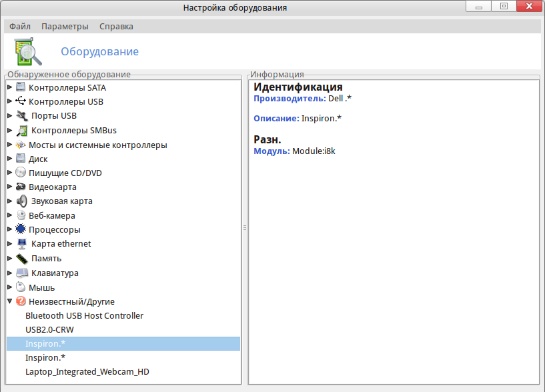Select the Карта ethernet label

61,243
